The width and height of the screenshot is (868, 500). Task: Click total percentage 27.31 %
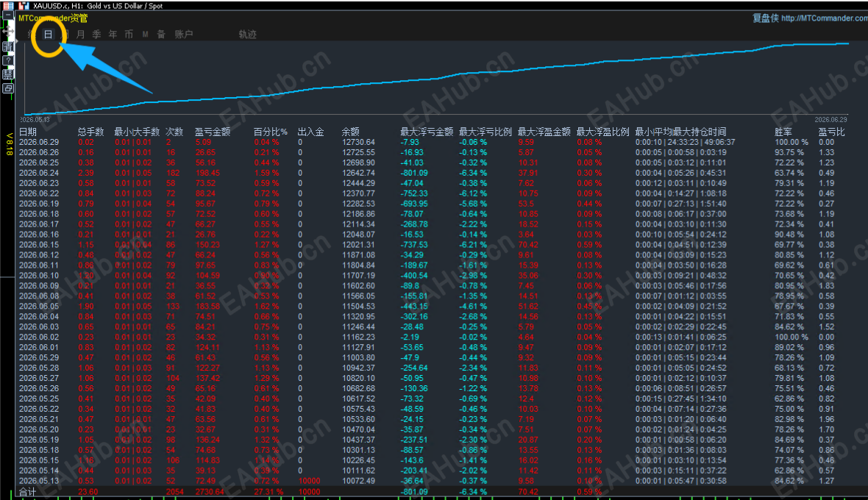coord(268,492)
